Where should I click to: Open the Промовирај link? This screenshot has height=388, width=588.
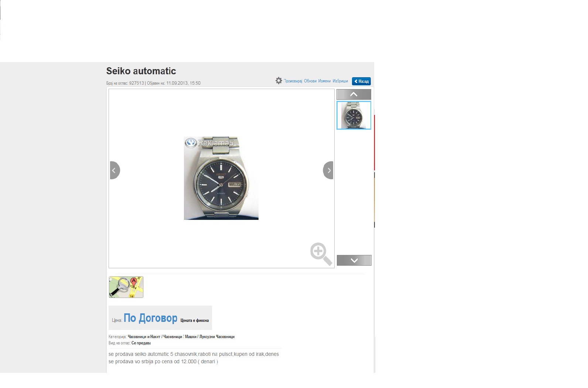click(293, 81)
